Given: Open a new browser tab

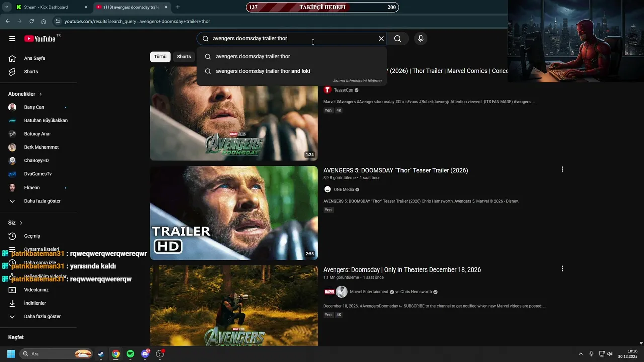Looking at the screenshot, I should point(178,7).
